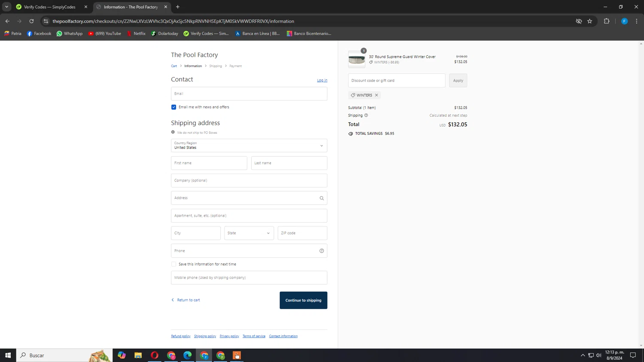
Task: Focus the First name field
Action: click(209, 163)
